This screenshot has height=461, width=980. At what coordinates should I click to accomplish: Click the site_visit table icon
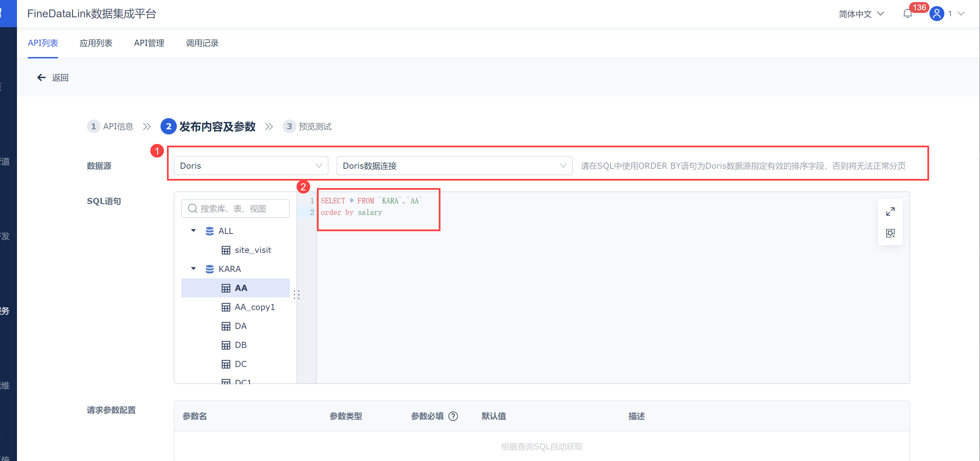[x=226, y=250]
